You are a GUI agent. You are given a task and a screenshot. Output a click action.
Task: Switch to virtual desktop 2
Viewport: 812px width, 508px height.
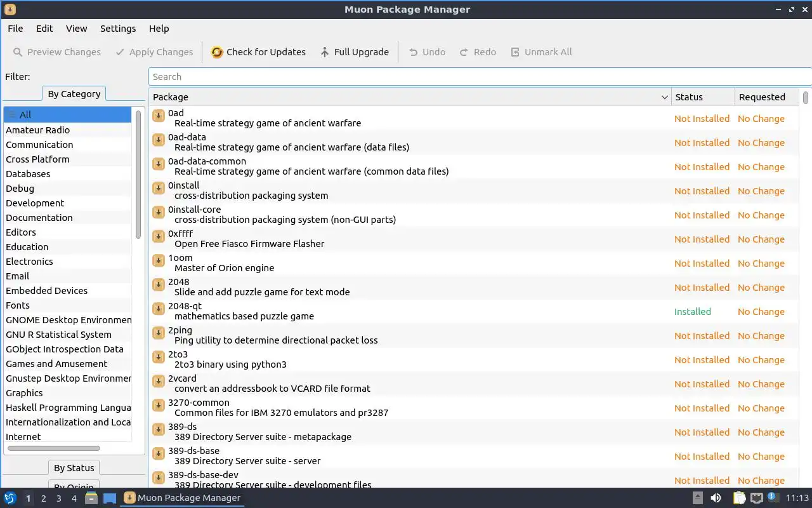click(x=43, y=498)
